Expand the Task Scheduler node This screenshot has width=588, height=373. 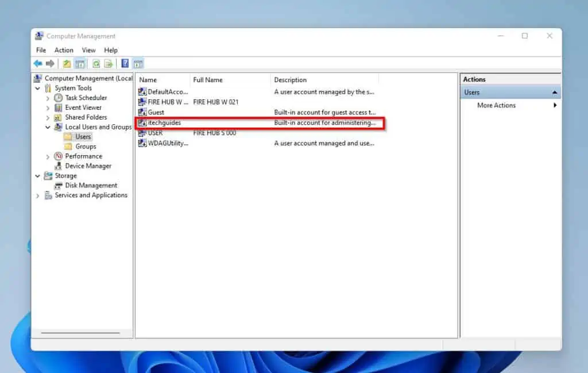click(x=49, y=98)
